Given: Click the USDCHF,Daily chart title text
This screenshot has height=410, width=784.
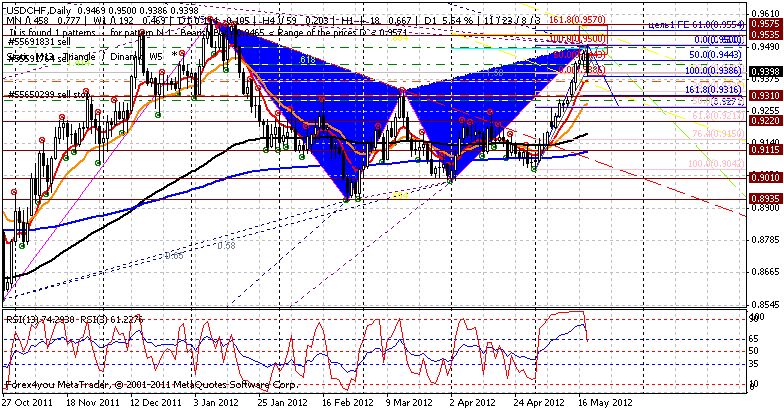Looking at the screenshot, I should pos(38,10).
